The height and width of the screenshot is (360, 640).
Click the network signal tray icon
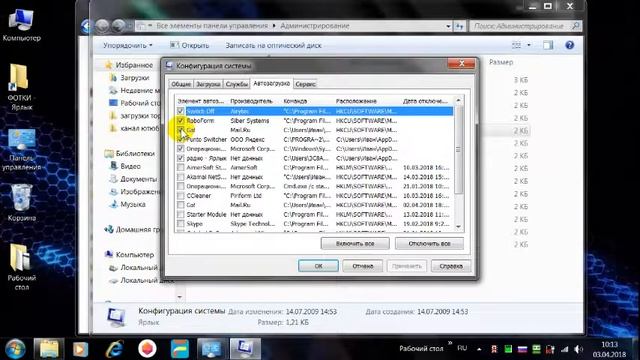(x=564, y=349)
